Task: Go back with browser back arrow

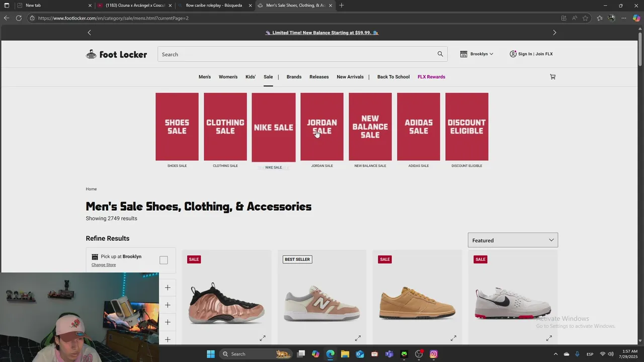Action: pyautogui.click(x=7, y=18)
